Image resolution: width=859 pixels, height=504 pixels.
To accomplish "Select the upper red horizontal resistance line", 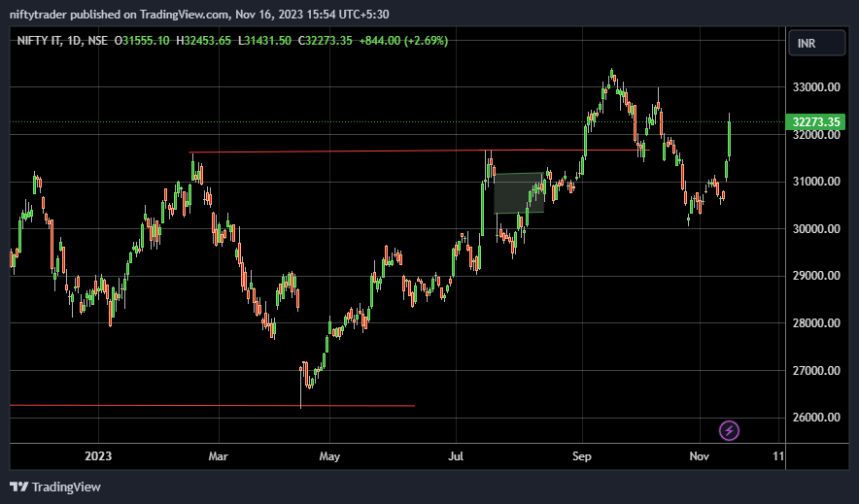I will (419, 151).
